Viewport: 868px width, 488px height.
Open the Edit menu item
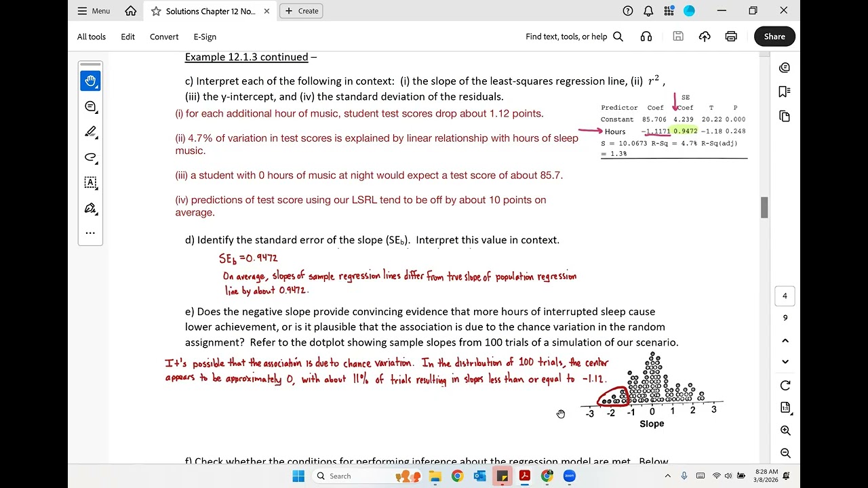coord(128,37)
